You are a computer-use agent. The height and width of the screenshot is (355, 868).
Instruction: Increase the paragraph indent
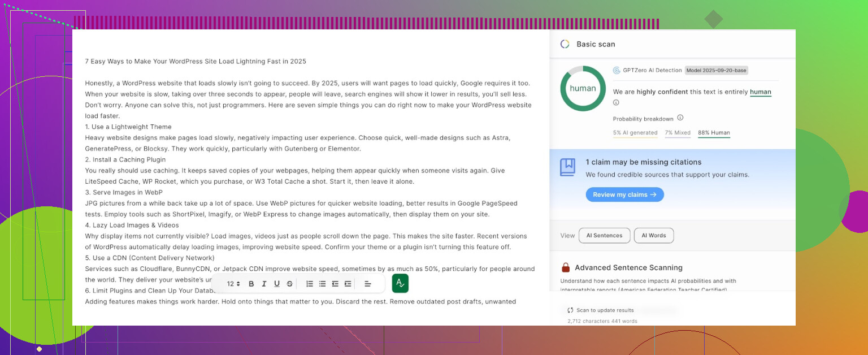348,284
